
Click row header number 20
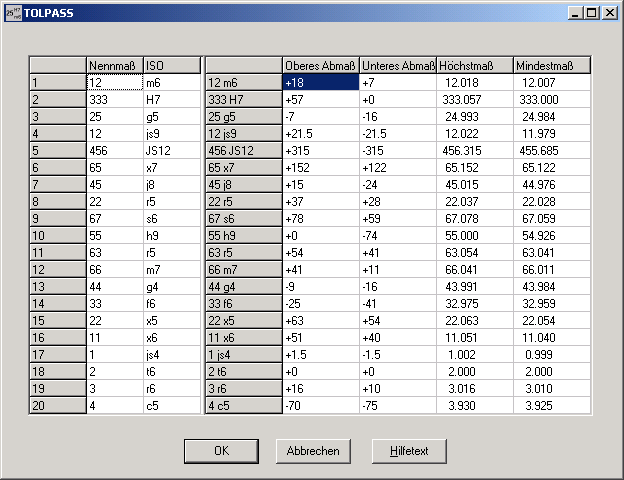(57, 406)
